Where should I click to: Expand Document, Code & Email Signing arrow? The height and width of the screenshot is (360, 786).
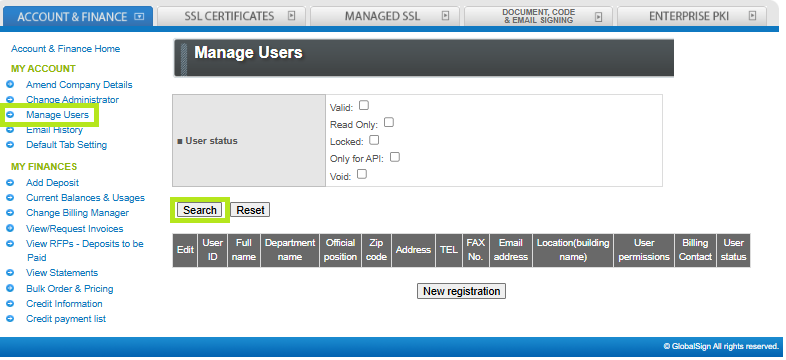pyautogui.click(x=598, y=17)
